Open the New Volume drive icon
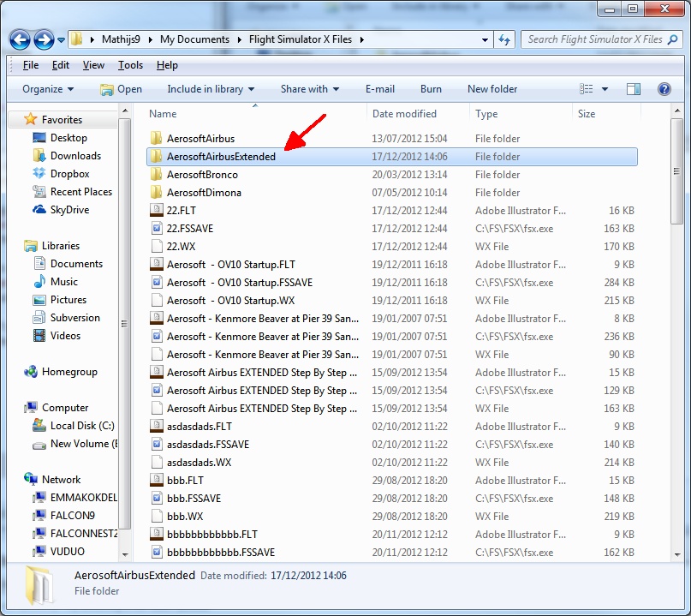Screen dimensions: 691x616 39,445
